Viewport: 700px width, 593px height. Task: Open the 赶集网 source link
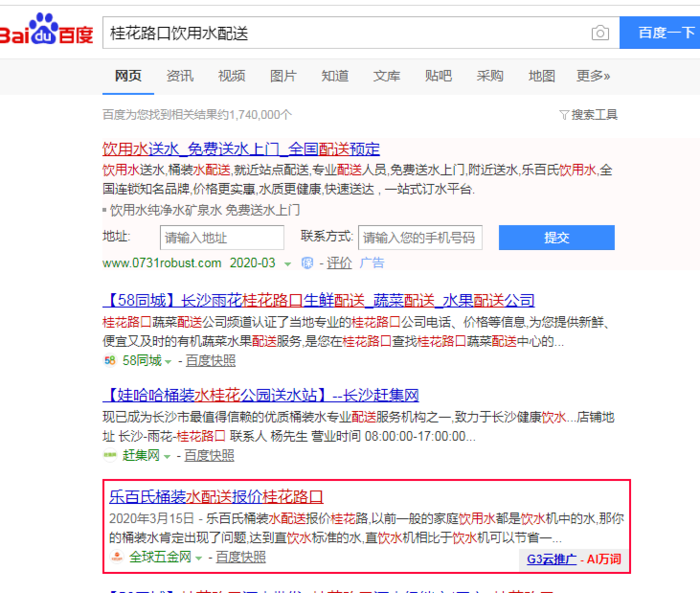click(x=141, y=455)
